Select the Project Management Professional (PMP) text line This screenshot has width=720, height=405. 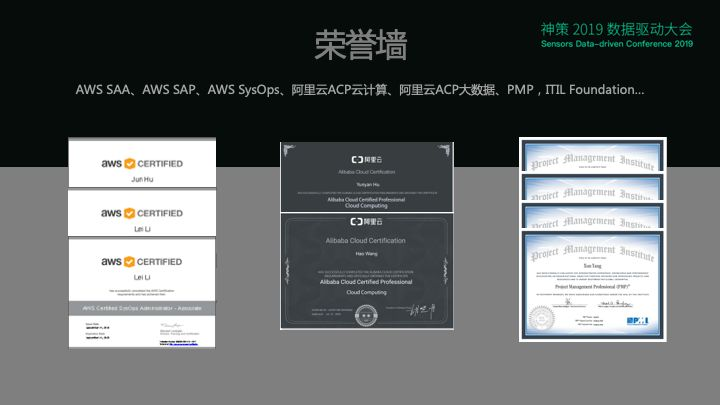(592, 287)
